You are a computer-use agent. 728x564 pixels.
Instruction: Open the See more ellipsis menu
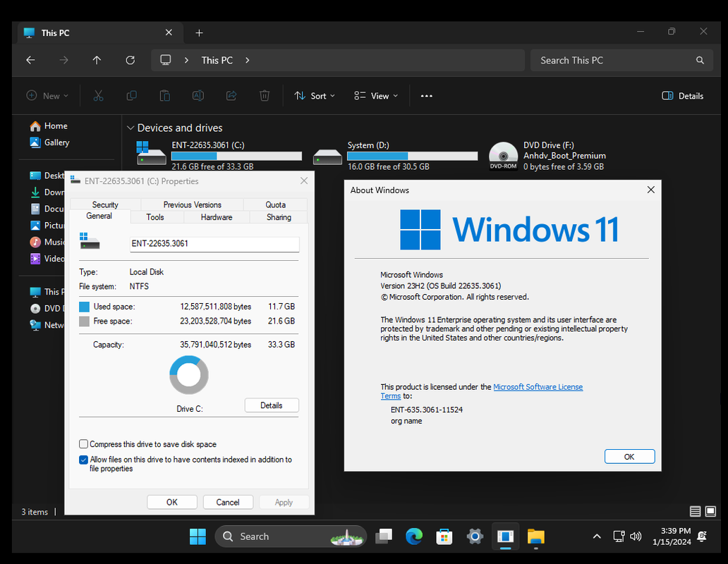coord(426,96)
